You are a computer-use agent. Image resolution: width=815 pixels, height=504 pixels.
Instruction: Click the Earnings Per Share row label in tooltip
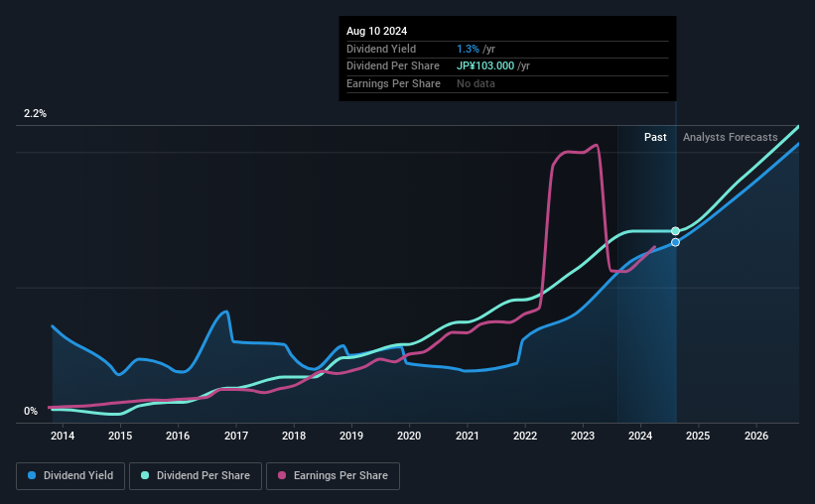[x=393, y=83]
